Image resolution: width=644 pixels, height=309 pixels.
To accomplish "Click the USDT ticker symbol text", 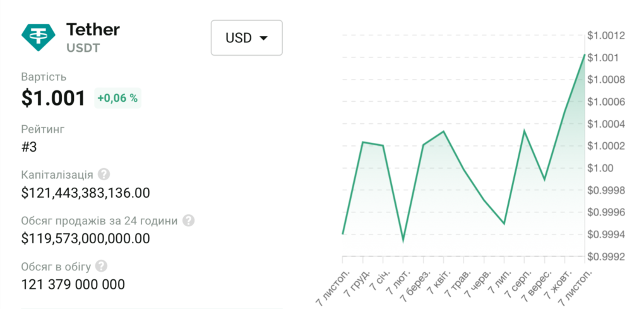I will (83, 47).
